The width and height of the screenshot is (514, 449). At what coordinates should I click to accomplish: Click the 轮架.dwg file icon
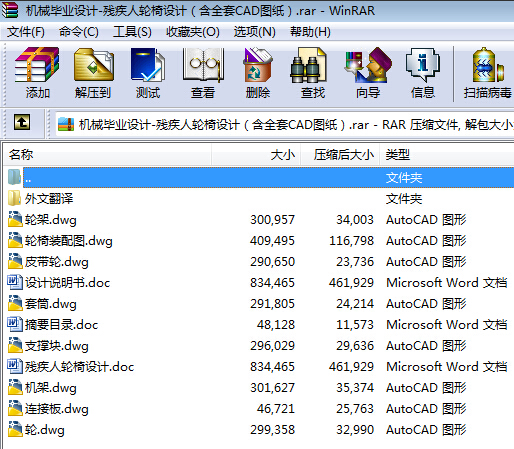(15, 219)
